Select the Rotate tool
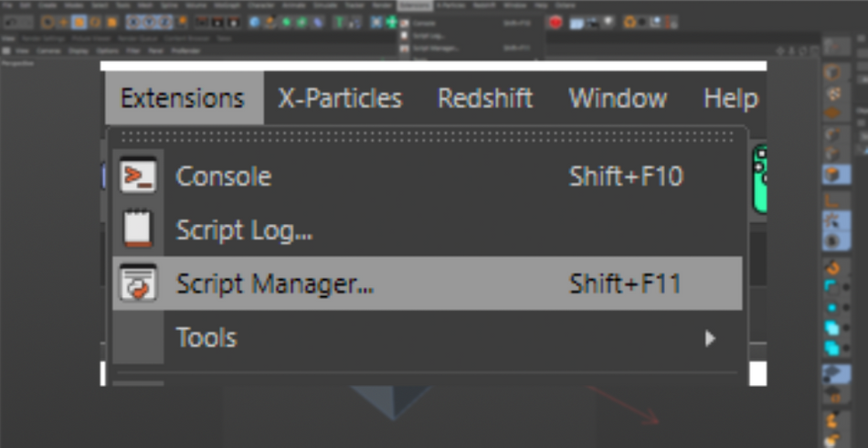The image size is (868, 448). coord(95,22)
